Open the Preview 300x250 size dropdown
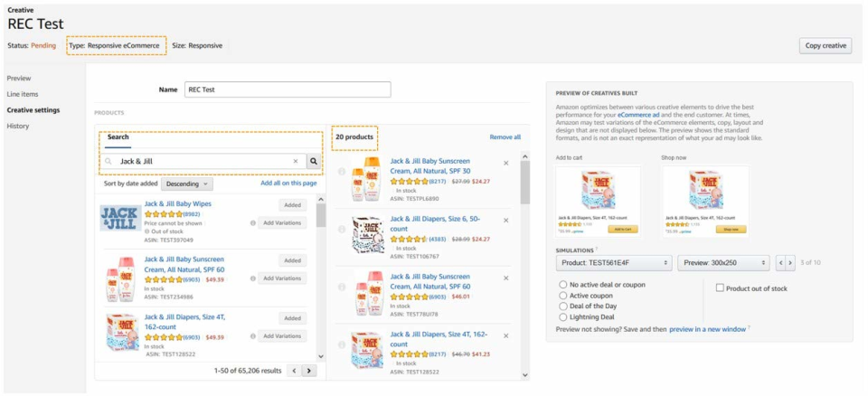The width and height of the screenshot is (868, 396). [x=723, y=263]
